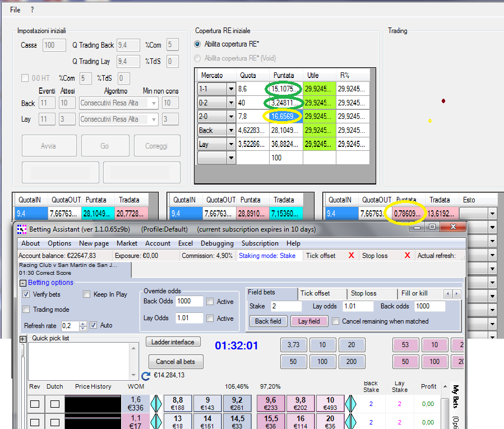
Task: Open the 1-1 Mercato dropdown
Action: coord(231,89)
